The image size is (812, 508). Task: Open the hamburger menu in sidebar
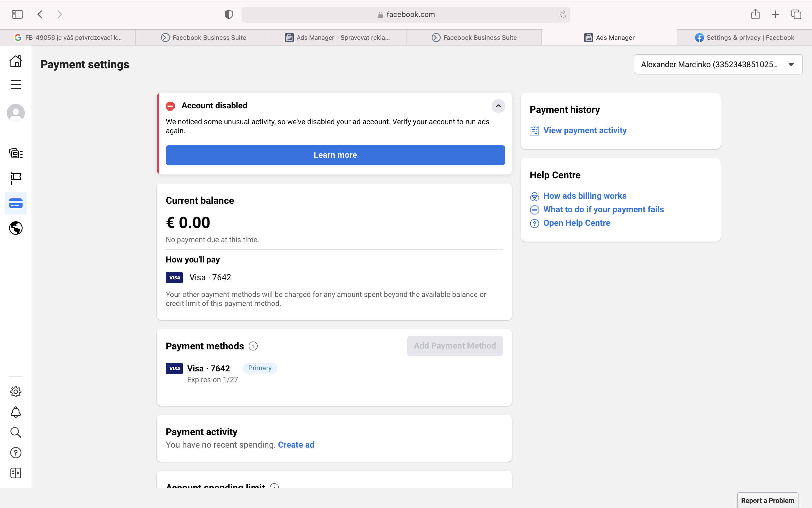click(x=16, y=85)
